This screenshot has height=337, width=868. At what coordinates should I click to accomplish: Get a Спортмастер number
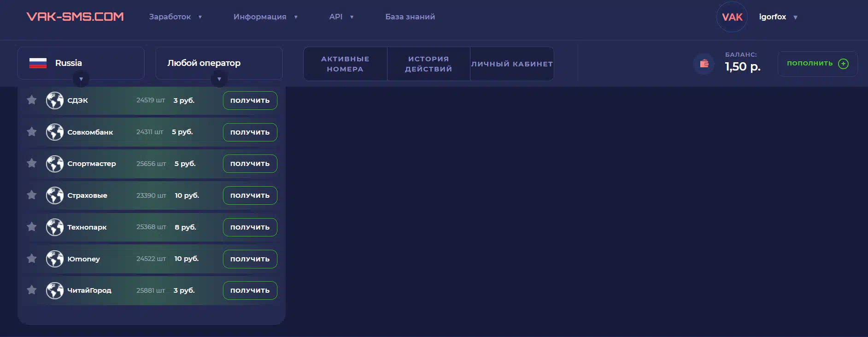[250, 164]
